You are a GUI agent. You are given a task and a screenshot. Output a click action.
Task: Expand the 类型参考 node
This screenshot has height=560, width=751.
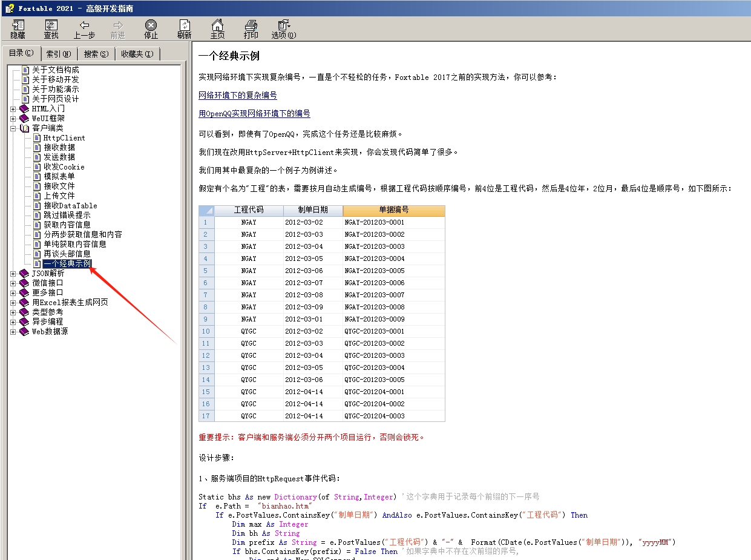pos(13,312)
